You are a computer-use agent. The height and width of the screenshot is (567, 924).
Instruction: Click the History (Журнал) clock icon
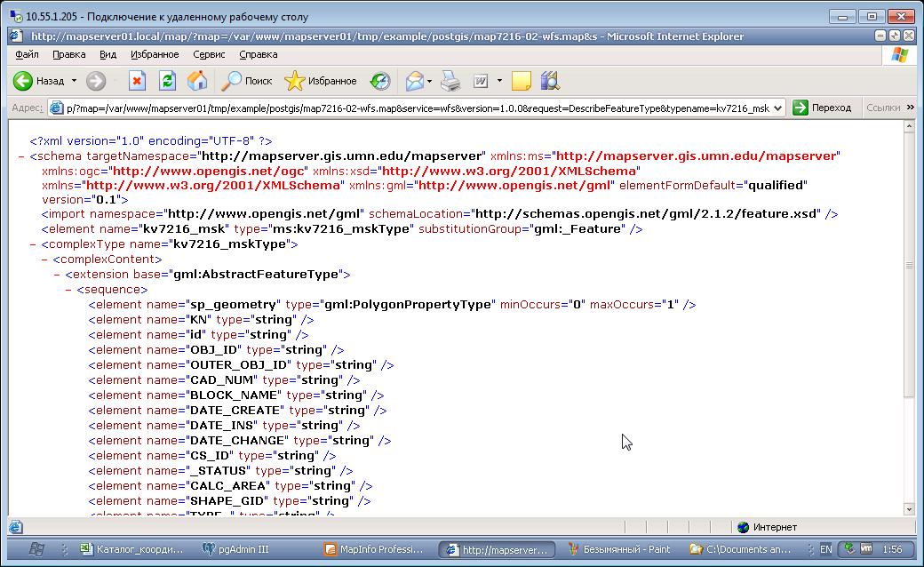pos(380,81)
